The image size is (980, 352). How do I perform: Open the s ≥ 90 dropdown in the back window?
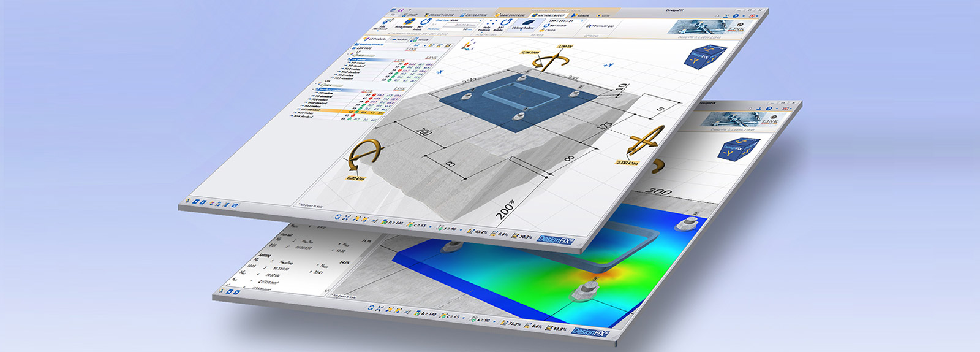coord(494,321)
